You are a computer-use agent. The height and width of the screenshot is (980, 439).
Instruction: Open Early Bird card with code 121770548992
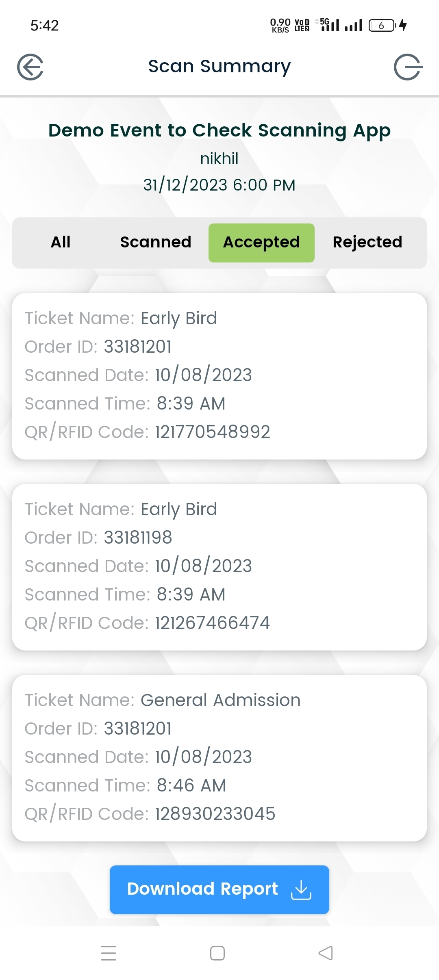219,376
